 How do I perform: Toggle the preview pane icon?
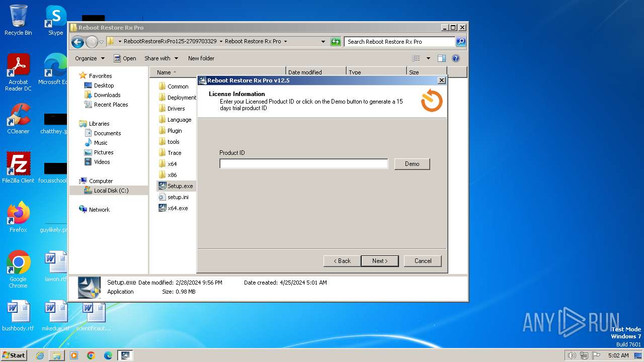[441, 58]
